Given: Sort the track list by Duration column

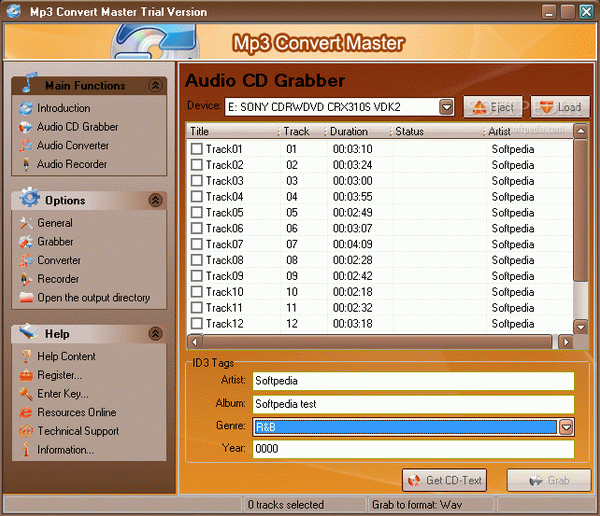Looking at the screenshot, I should click(x=358, y=132).
